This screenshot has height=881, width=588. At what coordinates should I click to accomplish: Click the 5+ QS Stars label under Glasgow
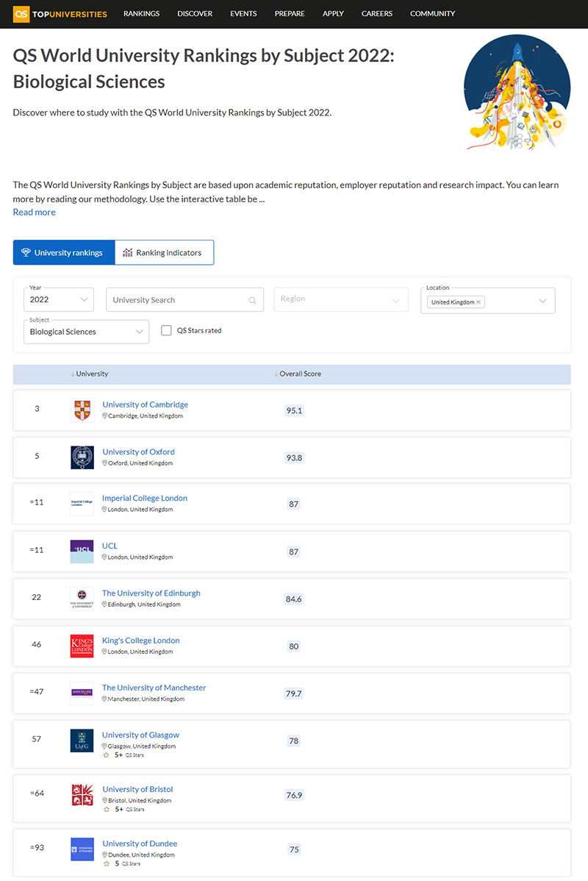point(129,755)
